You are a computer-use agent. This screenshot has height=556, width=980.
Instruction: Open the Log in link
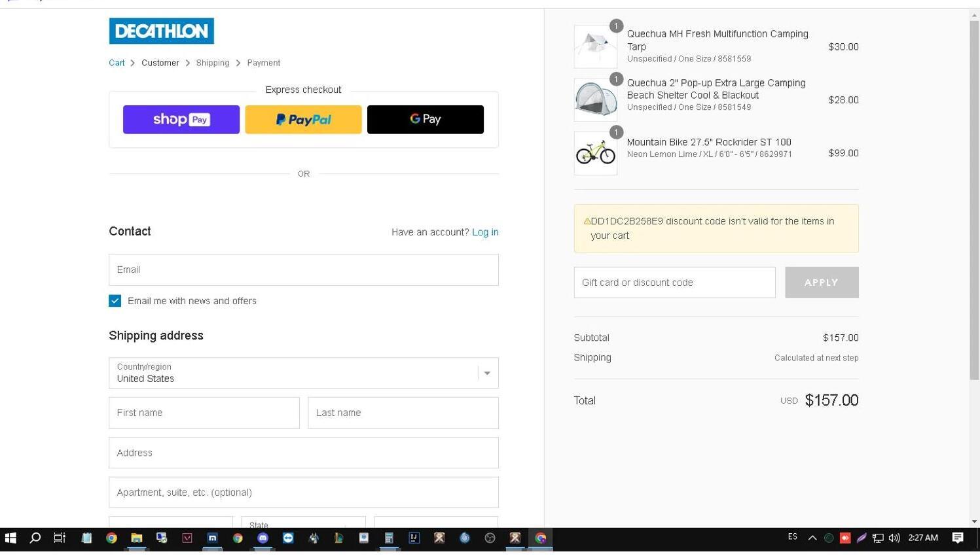pyautogui.click(x=485, y=232)
